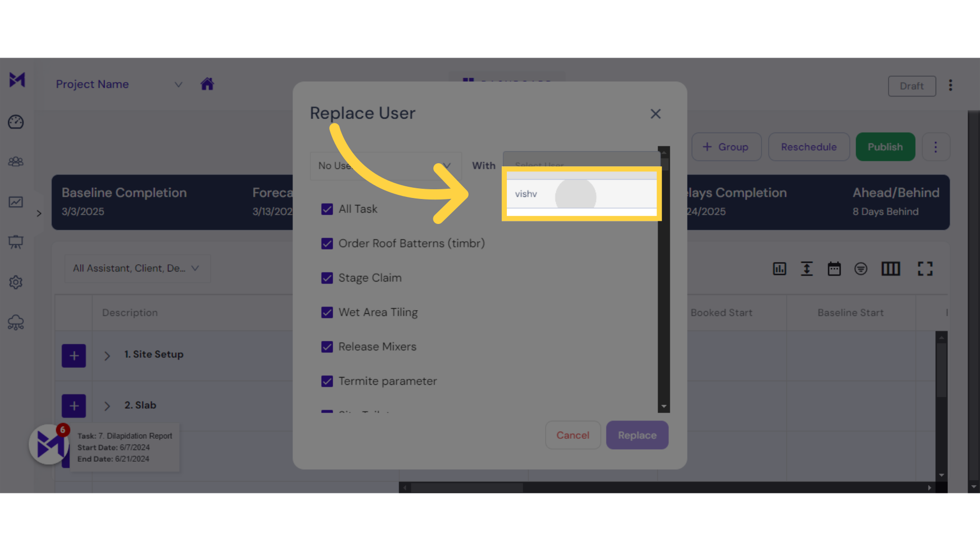Click the Baseline Start column header
The width and height of the screenshot is (980, 551).
click(850, 313)
